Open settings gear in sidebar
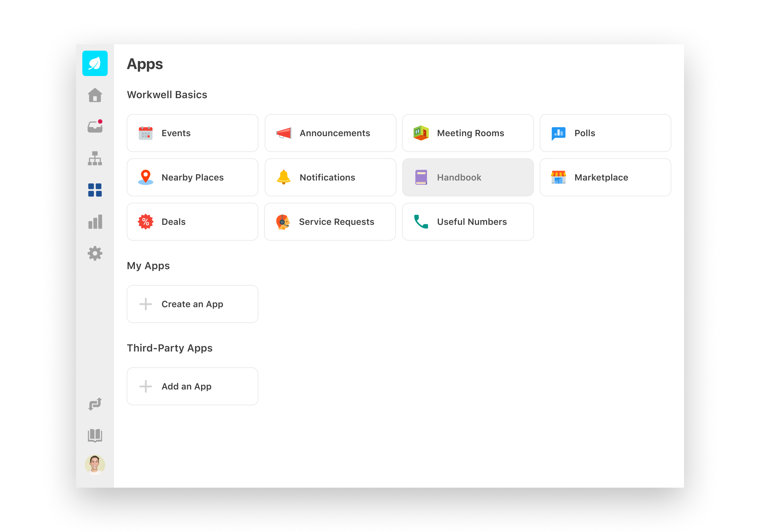Image resolution: width=760 pixels, height=532 pixels. pos(95,253)
